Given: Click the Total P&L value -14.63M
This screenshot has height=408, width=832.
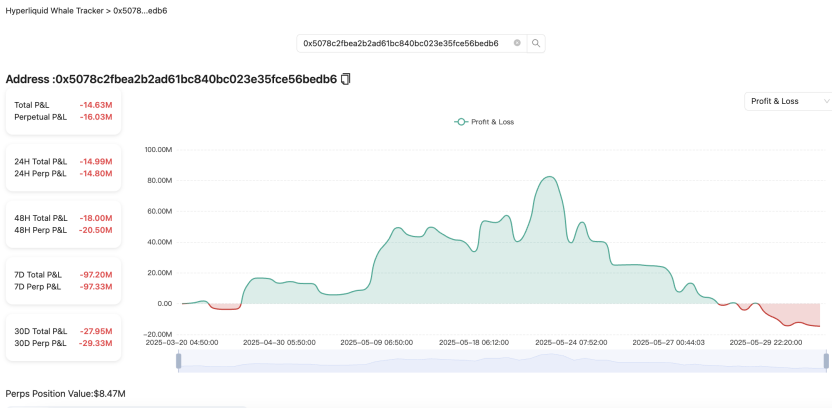Looking at the screenshot, I should click(96, 105).
